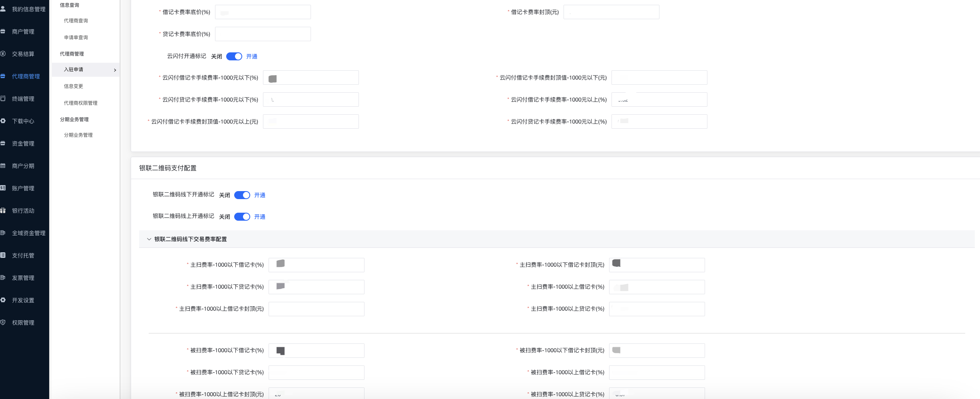
Task: Click 主扫费率-1000以上借记卡封顶(元) input
Action: click(317, 309)
